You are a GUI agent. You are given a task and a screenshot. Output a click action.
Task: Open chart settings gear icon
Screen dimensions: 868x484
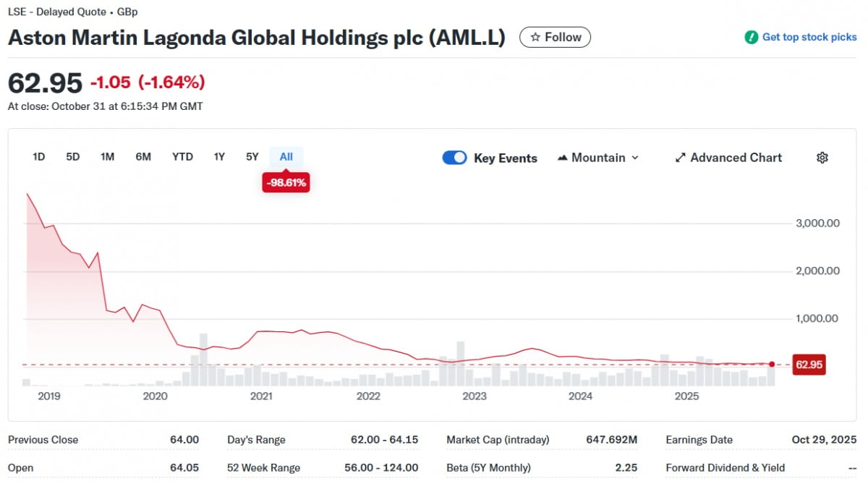coord(822,158)
